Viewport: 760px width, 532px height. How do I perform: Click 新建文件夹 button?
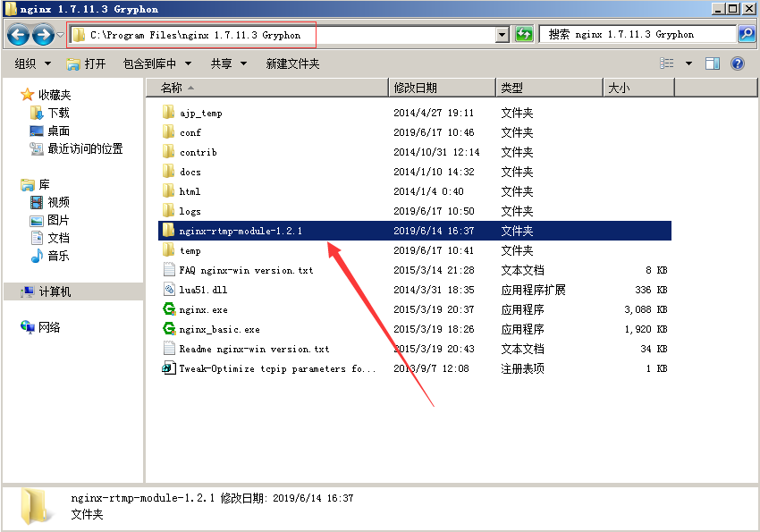pyautogui.click(x=292, y=63)
